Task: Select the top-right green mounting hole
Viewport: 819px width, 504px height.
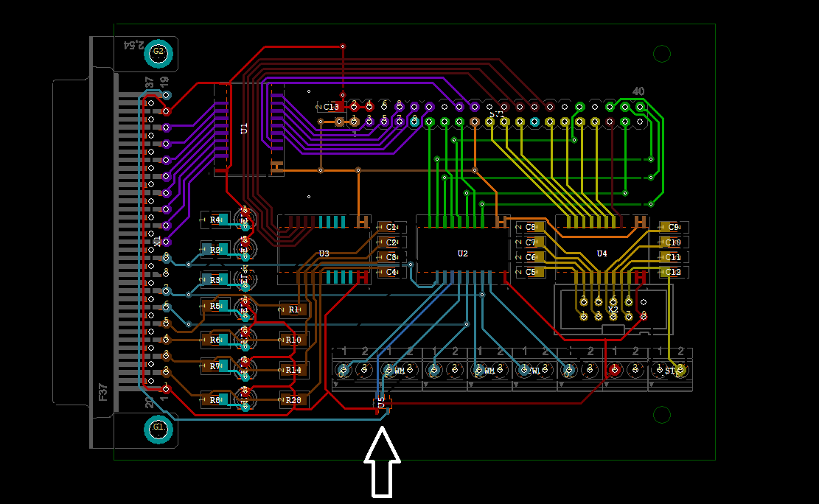Action: coord(662,54)
